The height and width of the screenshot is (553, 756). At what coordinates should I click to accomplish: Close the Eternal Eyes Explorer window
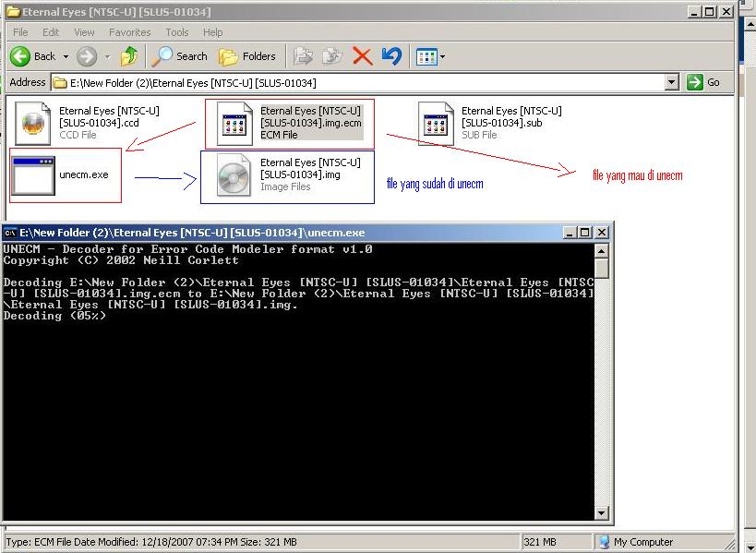click(x=726, y=12)
